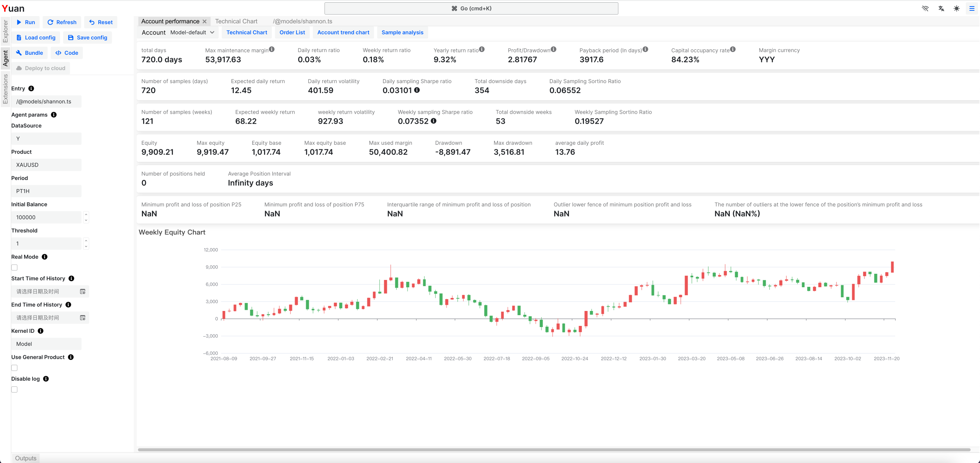Increase the Threshold stepper
The image size is (980, 463).
tap(86, 241)
